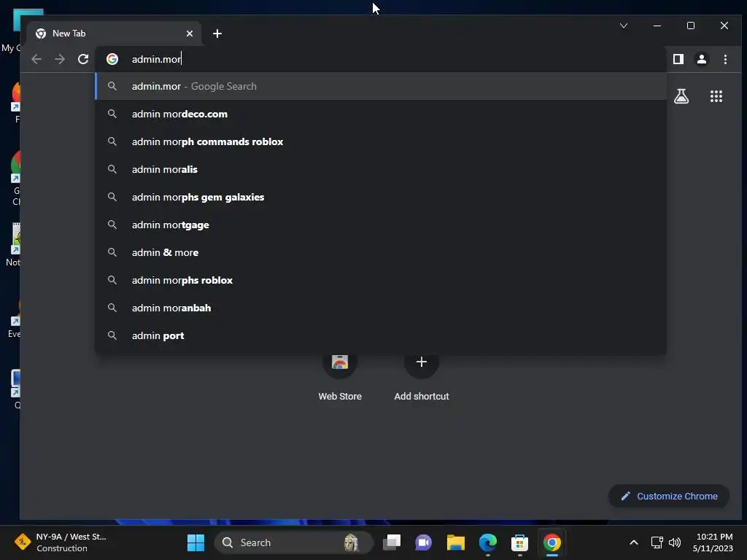Pick the 'admin & more' suggestion

coord(381,252)
